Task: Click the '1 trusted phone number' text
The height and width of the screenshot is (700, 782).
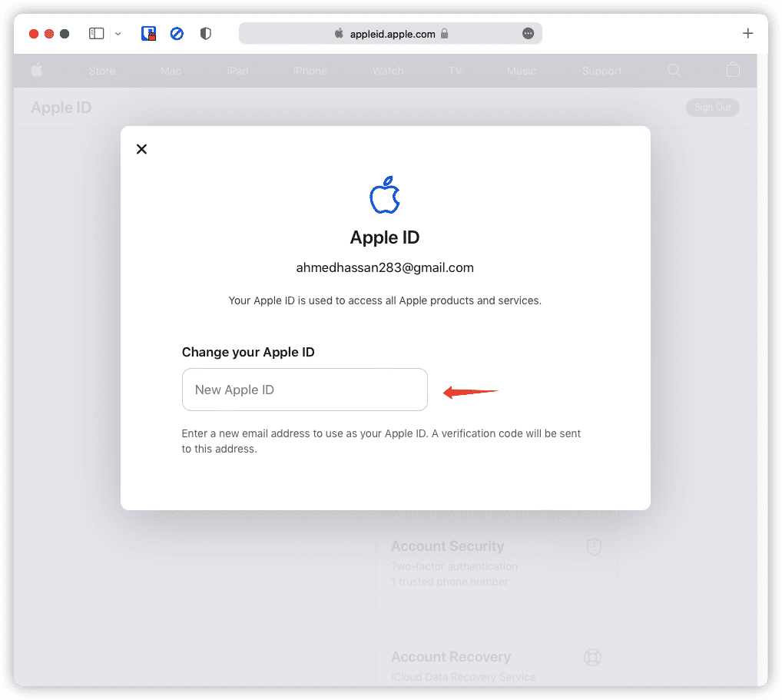Action: 449,582
